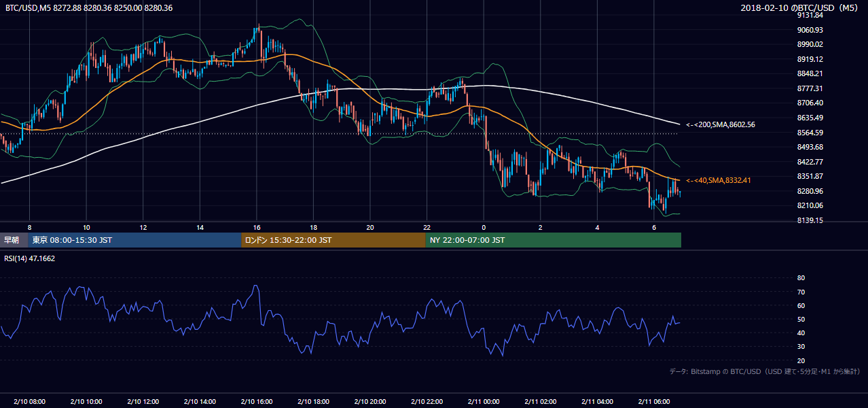Click RSI scale value 40
This screenshot has width=868, height=408.
801,333
